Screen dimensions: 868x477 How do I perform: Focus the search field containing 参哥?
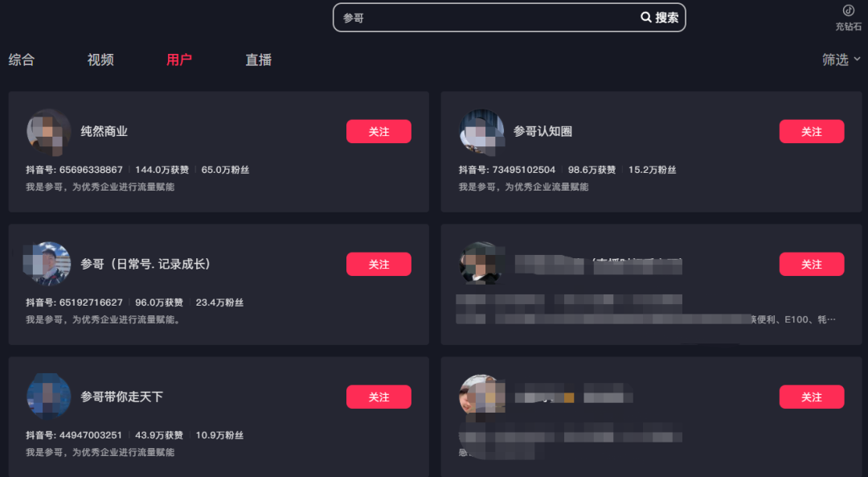(487, 18)
